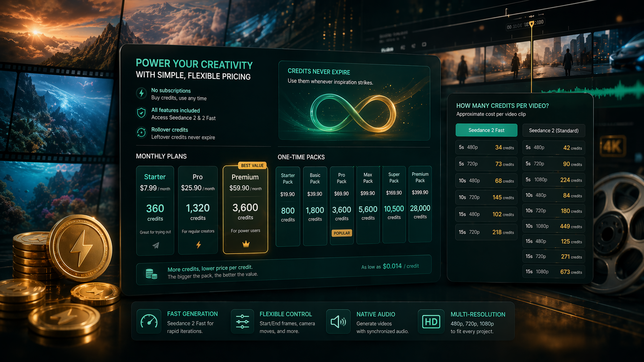Click the shield All features included icon
Screen dimensions: 644x362
(x=141, y=113)
